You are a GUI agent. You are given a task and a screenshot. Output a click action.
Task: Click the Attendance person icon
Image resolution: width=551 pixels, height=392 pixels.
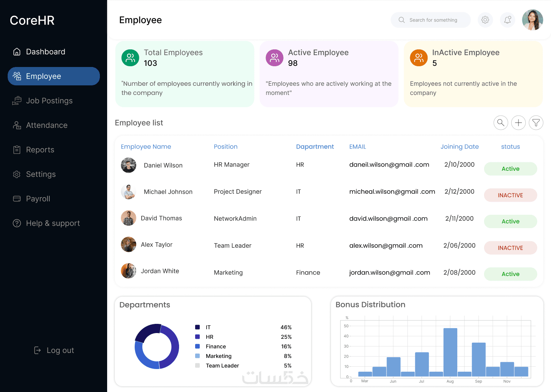[x=17, y=125]
